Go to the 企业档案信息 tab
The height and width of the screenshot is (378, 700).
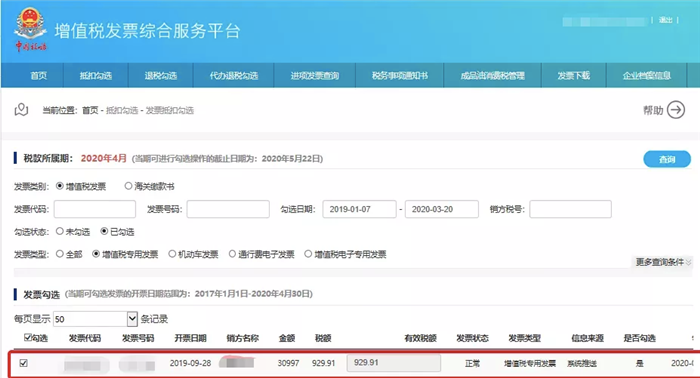(647, 75)
